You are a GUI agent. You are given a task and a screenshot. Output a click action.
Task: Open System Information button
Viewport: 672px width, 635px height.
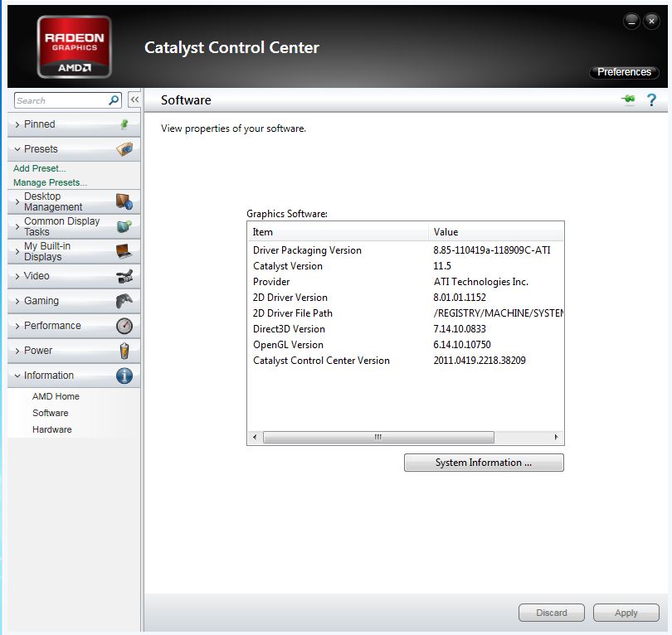[x=484, y=463]
